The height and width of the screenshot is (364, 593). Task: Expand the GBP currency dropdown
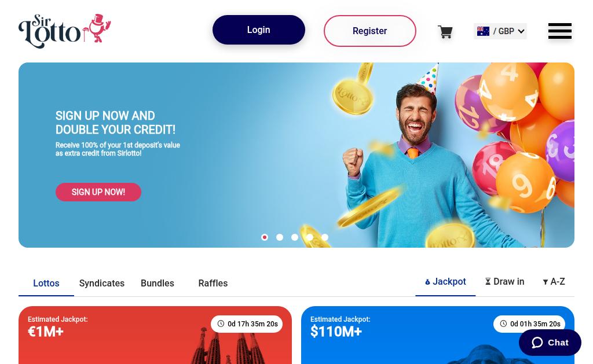pyautogui.click(x=500, y=31)
